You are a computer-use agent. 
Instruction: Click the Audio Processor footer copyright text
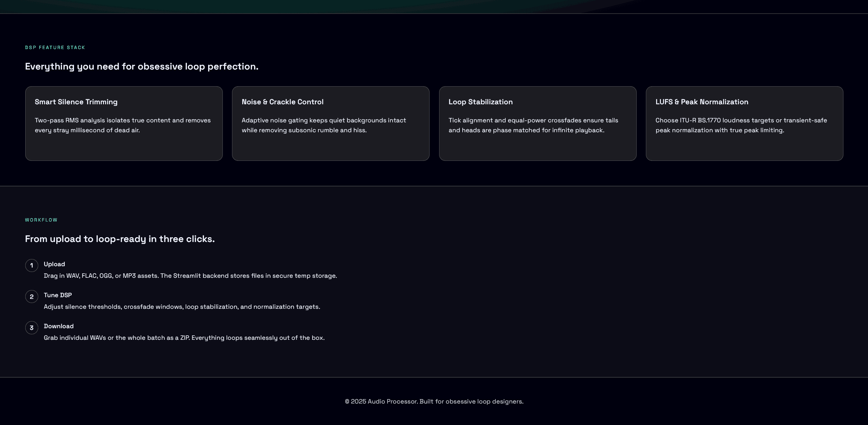434,401
